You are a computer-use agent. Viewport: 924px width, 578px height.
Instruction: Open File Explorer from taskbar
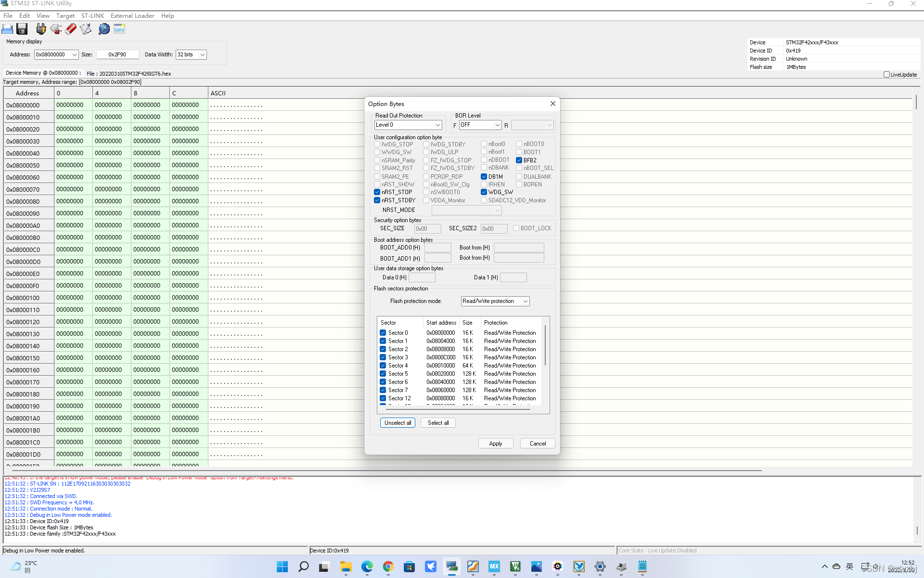tap(346, 567)
